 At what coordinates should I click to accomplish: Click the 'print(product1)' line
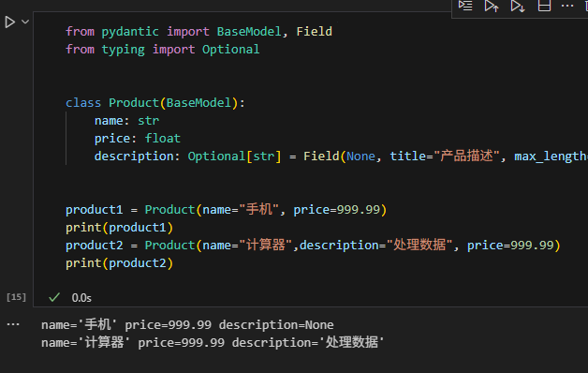119,228
